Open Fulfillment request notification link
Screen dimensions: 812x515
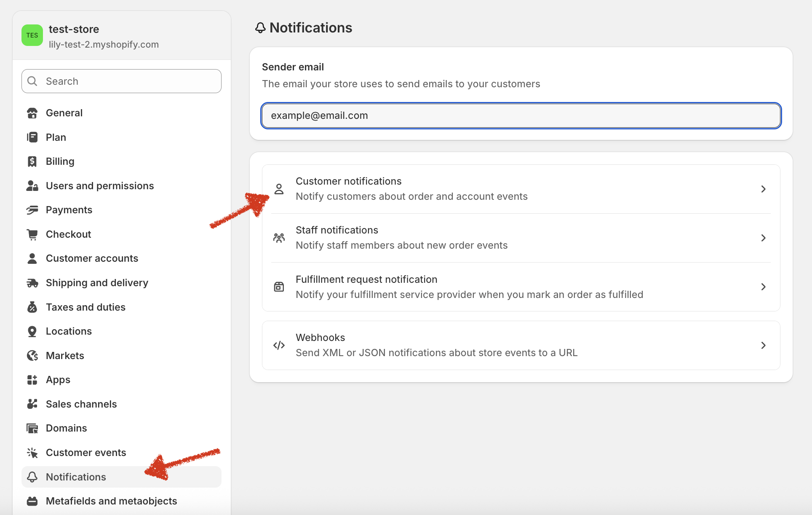point(521,287)
